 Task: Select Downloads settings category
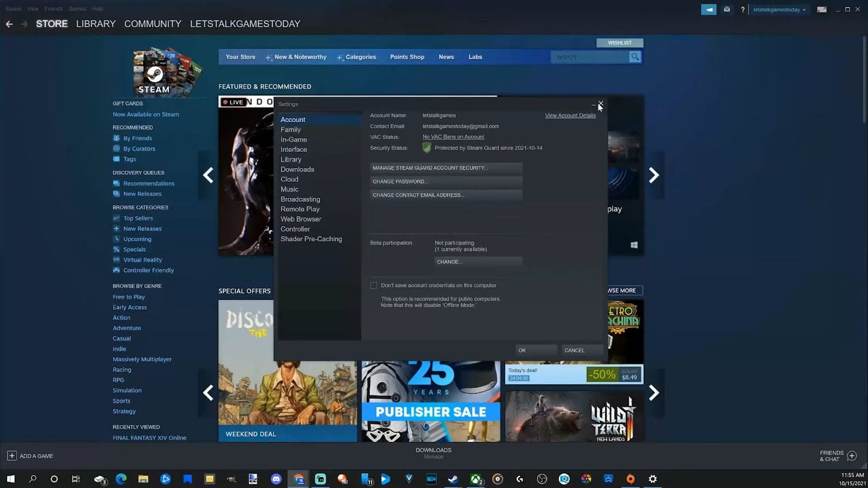pyautogui.click(x=319, y=169)
